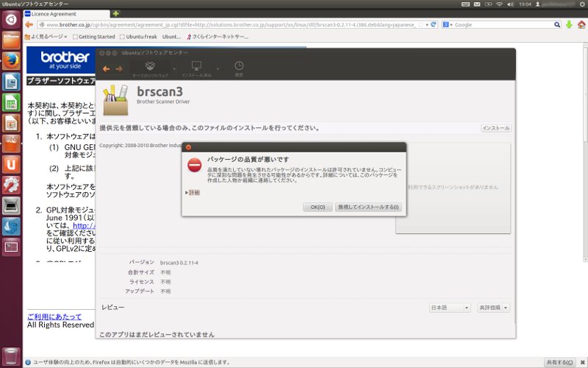Click the brscan3 package icon
Image resolution: width=588 pixels, height=368 pixels.
point(116,100)
